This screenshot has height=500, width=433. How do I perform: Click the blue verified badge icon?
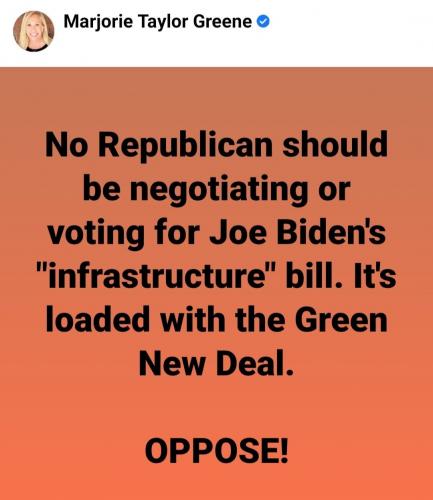263,22
